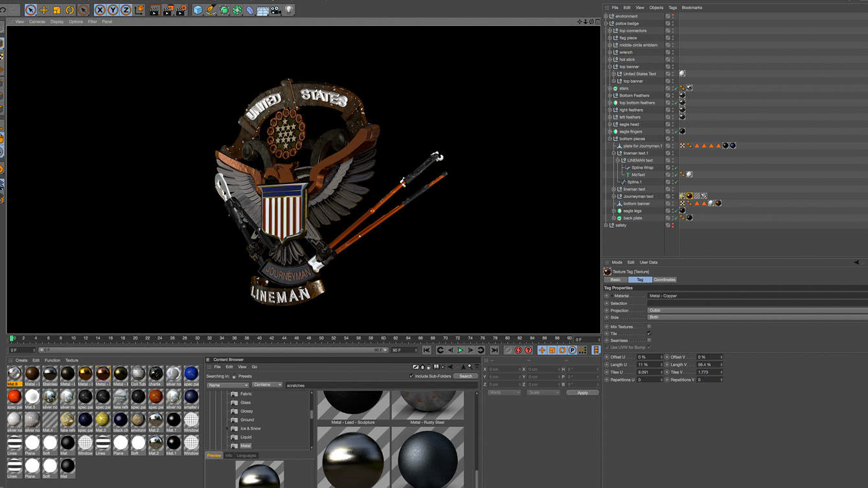Open Object Manager Bookmarks menu
Viewport: 868px width, 488px height.
tap(692, 8)
